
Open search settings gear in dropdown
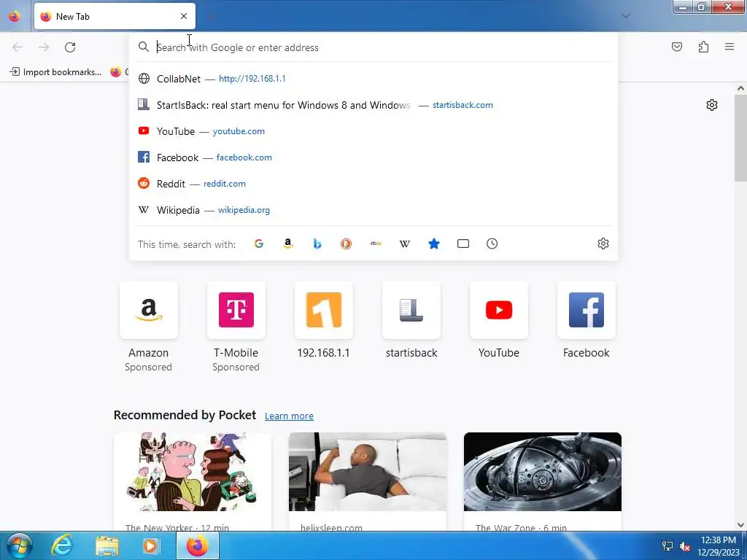pyautogui.click(x=603, y=244)
